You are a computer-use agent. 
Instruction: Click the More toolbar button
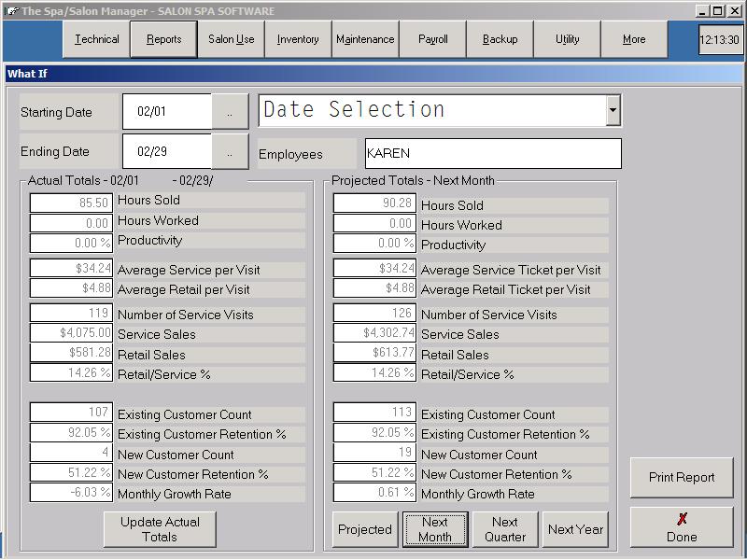(634, 40)
